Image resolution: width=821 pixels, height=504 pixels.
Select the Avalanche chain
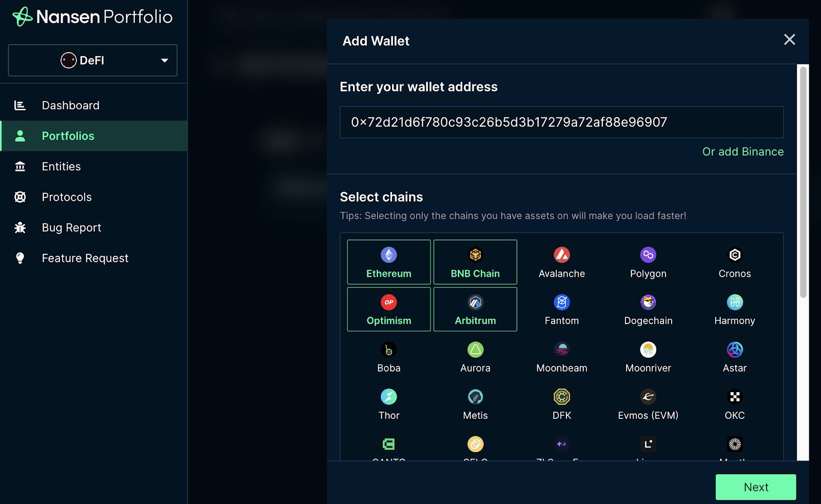[x=562, y=262]
